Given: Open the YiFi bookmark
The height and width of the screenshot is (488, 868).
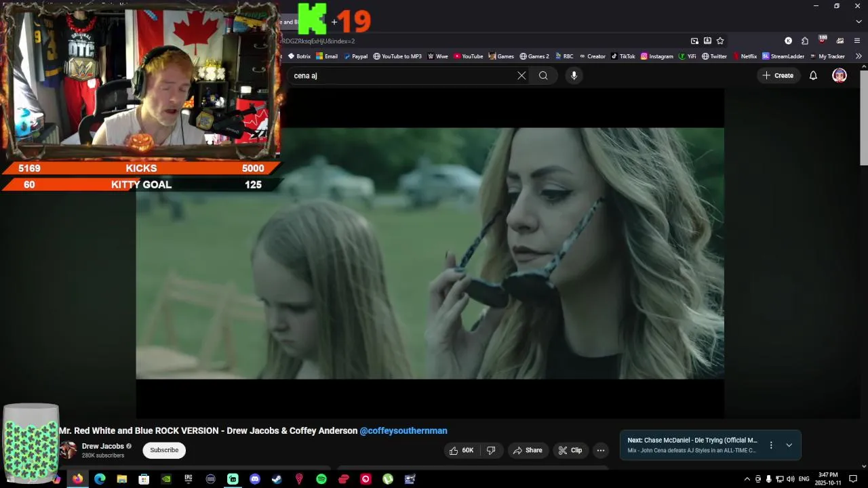Looking at the screenshot, I should [x=688, y=56].
